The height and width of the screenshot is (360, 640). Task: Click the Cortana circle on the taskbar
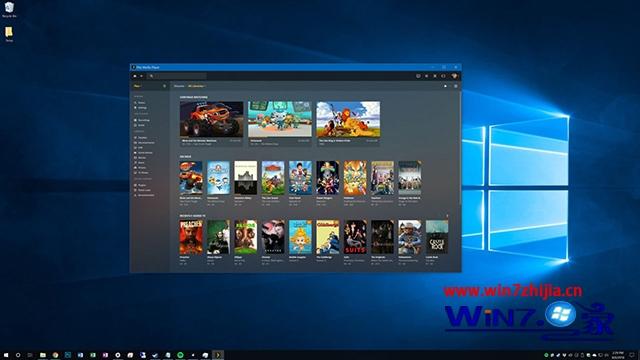click(x=18, y=355)
